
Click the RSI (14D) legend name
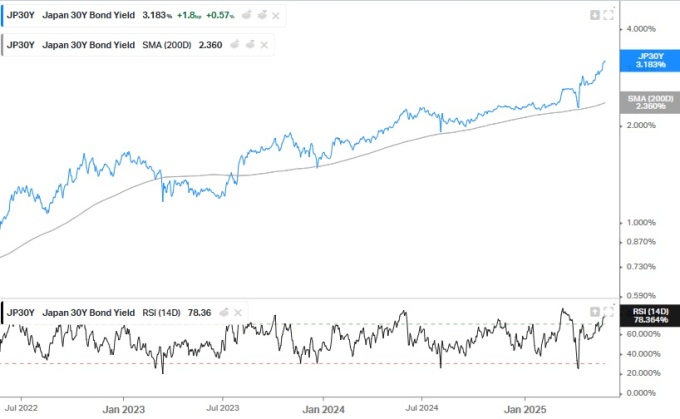click(x=164, y=313)
